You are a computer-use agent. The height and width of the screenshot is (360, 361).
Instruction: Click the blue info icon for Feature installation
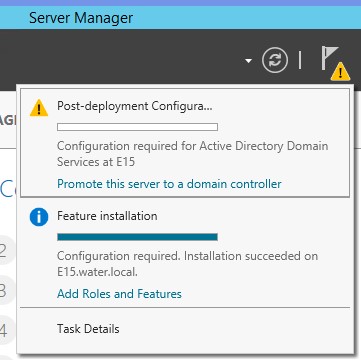(x=39, y=217)
